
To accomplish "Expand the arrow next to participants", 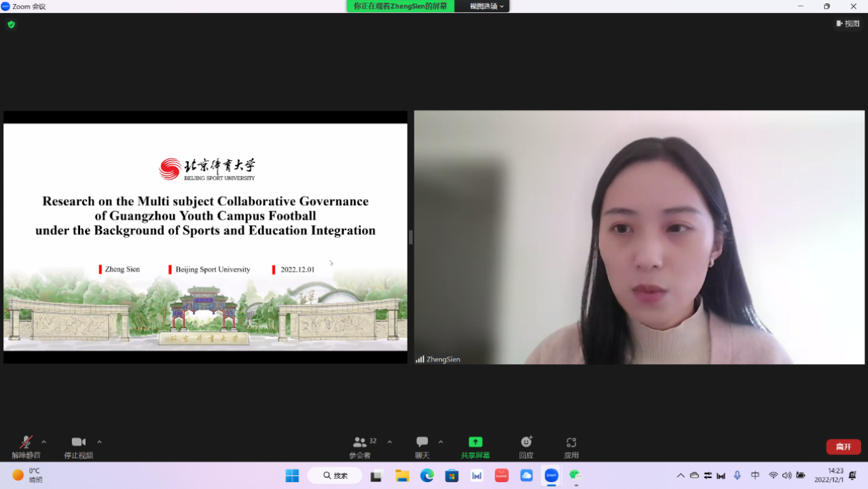I will 390,442.
